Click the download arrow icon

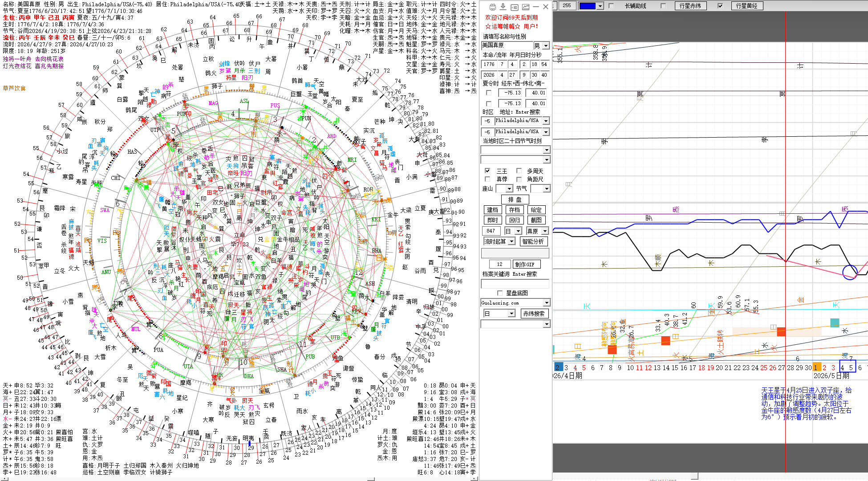click(503, 7)
